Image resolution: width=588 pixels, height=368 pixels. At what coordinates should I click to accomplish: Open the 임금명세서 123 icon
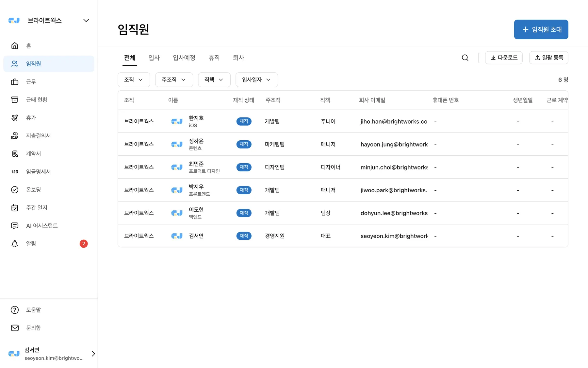click(15, 172)
